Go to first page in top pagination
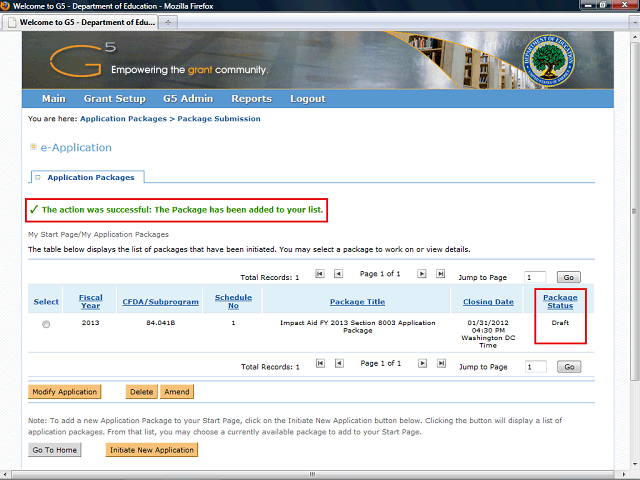 [320, 273]
